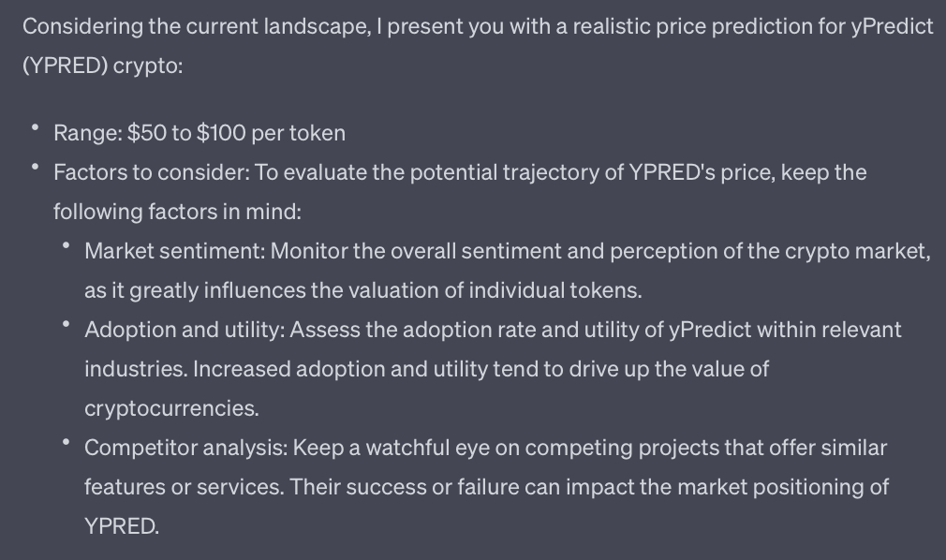The image size is (946, 560).
Task: Click the 'Market sentiment:' heading text
Action: (175, 251)
